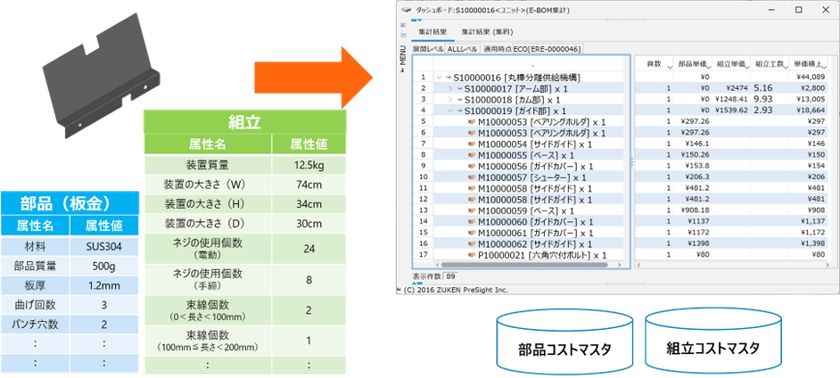The width and height of the screenshot is (840, 378).
Task: Click the dashboard window's title bar icon
Action: (x=407, y=10)
